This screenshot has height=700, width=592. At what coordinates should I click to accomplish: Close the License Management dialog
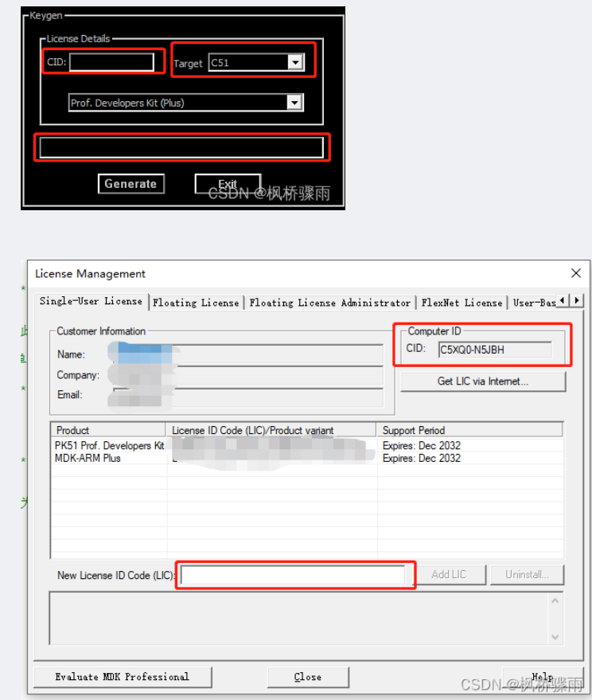tap(576, 273)
